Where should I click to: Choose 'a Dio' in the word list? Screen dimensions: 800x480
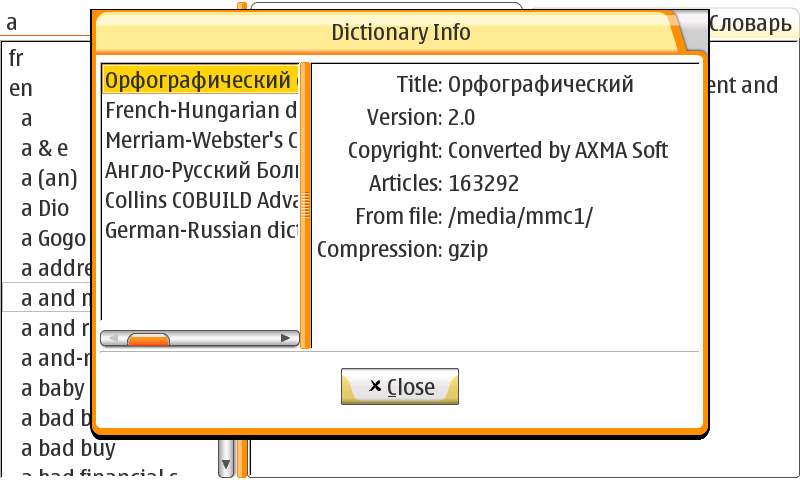coord(46,209)
